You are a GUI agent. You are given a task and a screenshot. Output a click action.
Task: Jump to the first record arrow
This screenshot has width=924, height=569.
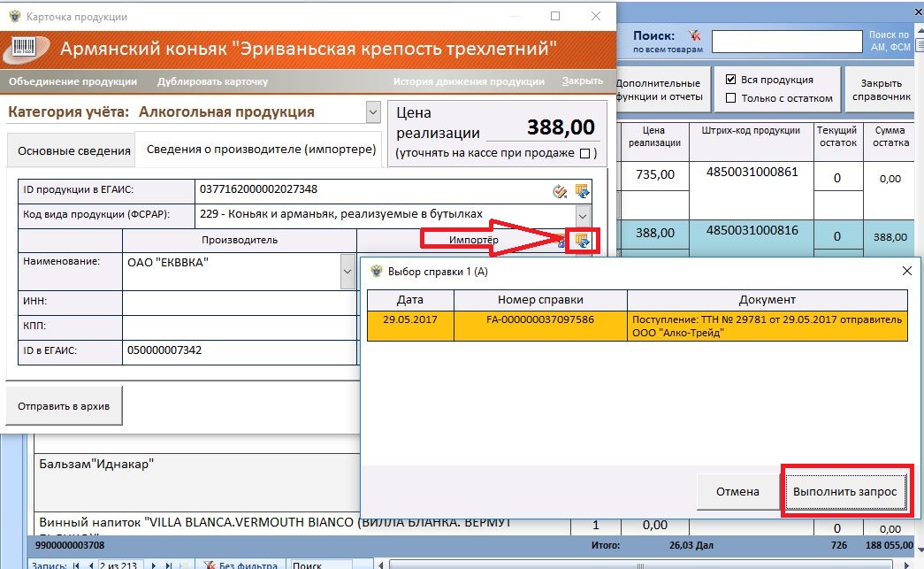click(x=75, y=564)
